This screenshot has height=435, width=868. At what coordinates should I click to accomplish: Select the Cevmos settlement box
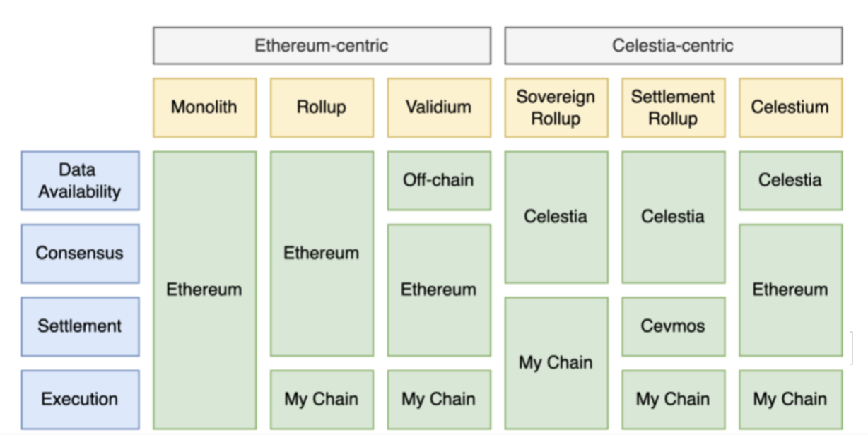[673, 326]
